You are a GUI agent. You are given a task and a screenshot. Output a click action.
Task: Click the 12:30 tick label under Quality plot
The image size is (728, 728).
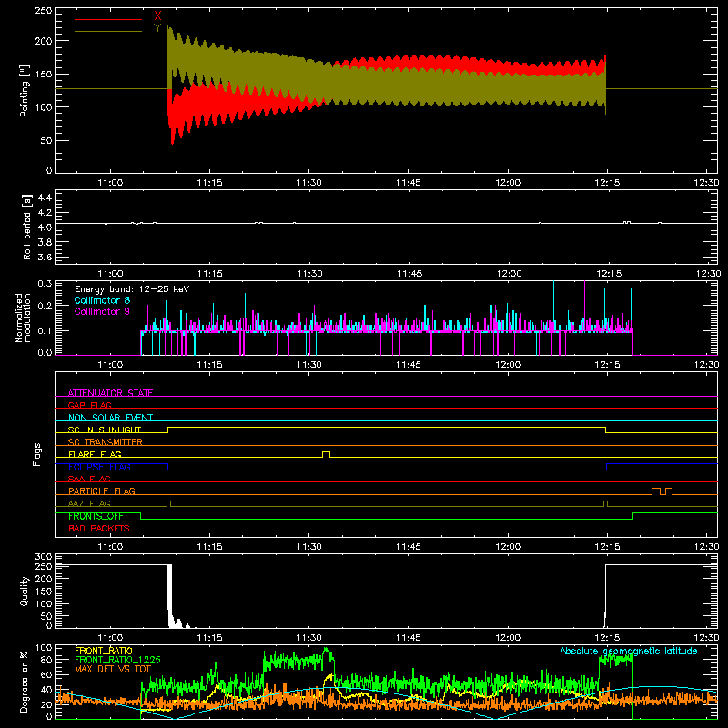pyautogui.click(x=706, y=638)
